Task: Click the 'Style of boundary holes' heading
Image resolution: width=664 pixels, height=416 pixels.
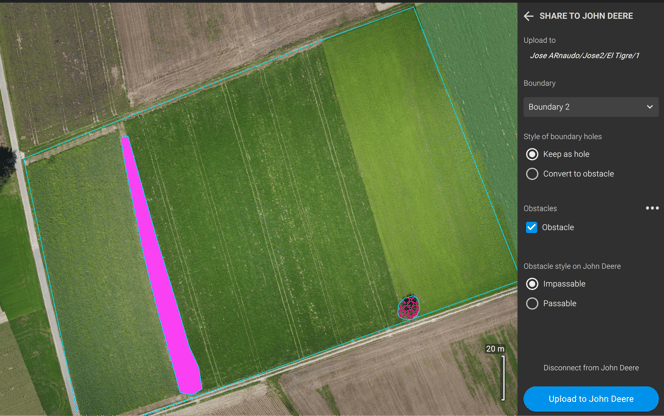Action: (x=563, y=136)
